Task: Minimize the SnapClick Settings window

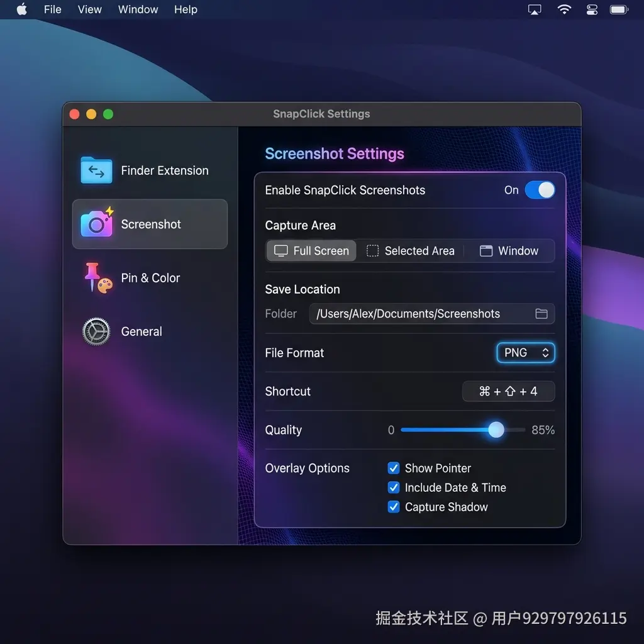Action: coord(91,114)
